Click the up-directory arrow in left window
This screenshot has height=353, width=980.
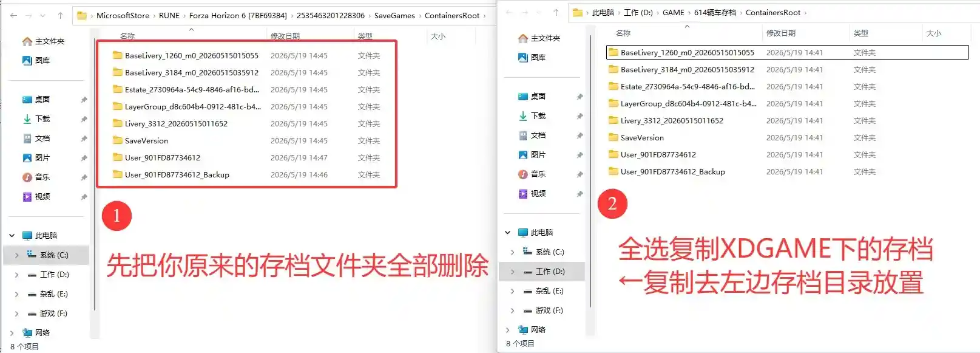point(60,15)
